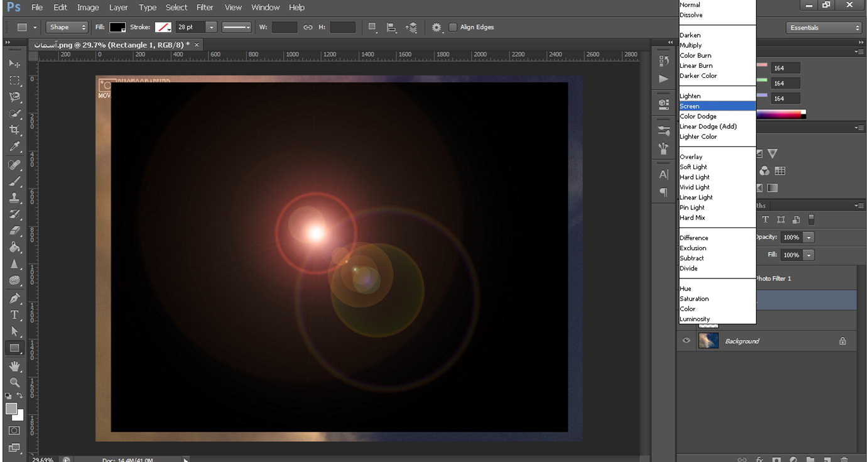Open the geometry options gear
The image size is (868, 462).
click(437, 27)
